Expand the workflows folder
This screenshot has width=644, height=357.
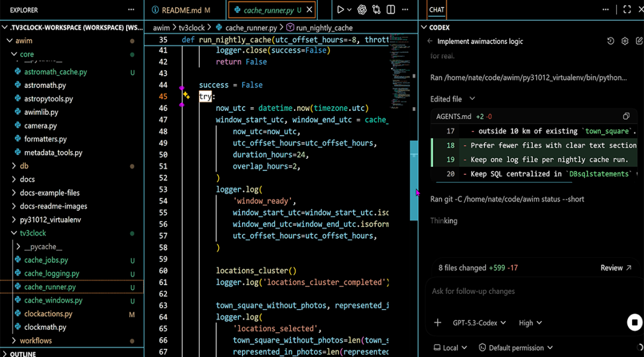(x=35, y=341)
